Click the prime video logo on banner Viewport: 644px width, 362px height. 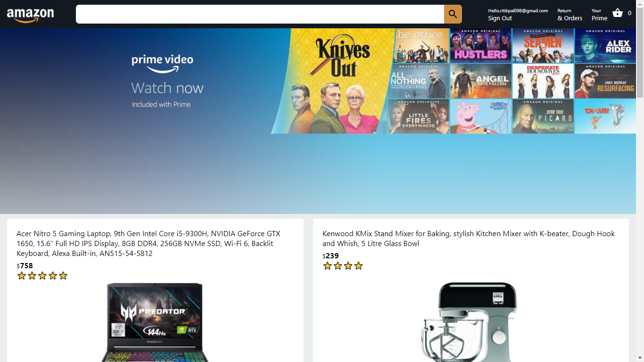point(162,64)
